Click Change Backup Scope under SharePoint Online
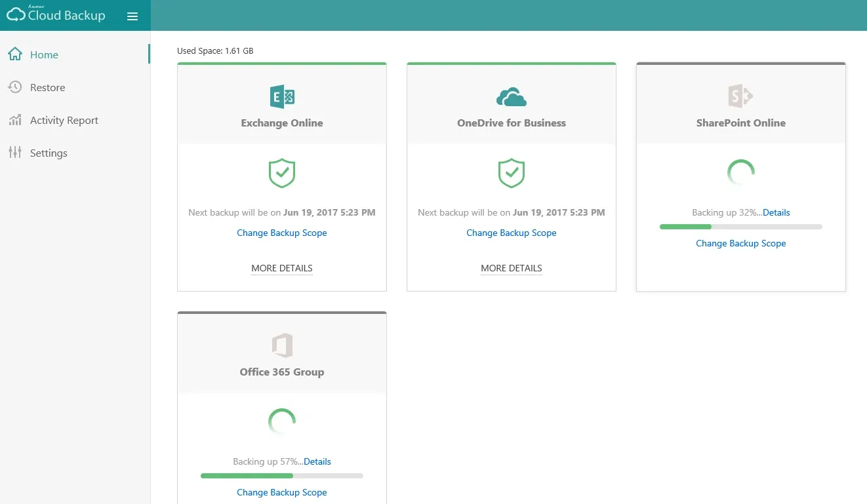Viewport: 867px width, 504px height. click(741, 243)
